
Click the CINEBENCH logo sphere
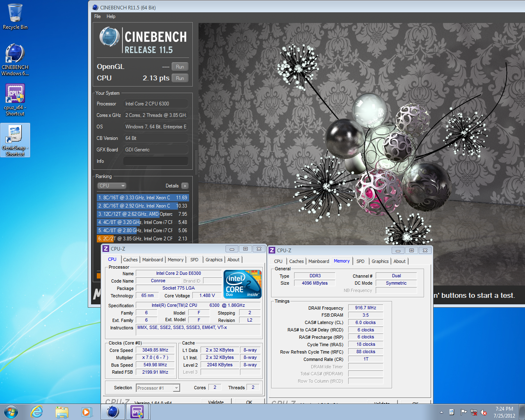(x=109, y=37)
